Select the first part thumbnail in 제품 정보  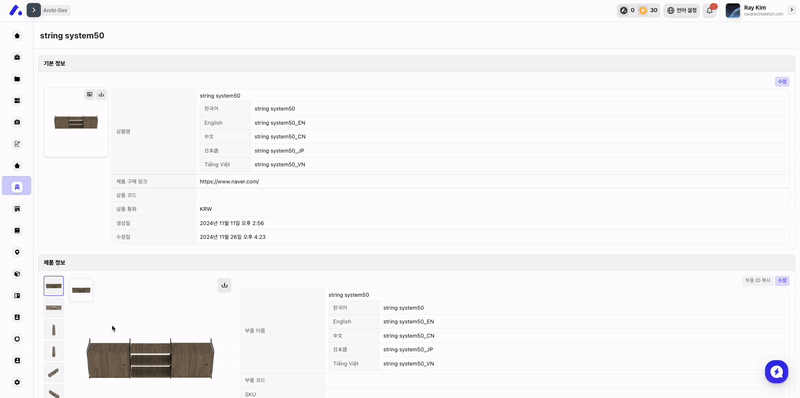click(54, 286)
